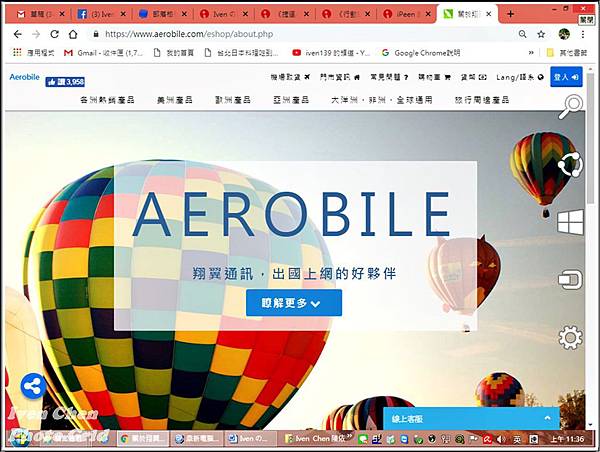
Task: Open the iven139 YouTube channel bookmark
Action: [331, 53]
